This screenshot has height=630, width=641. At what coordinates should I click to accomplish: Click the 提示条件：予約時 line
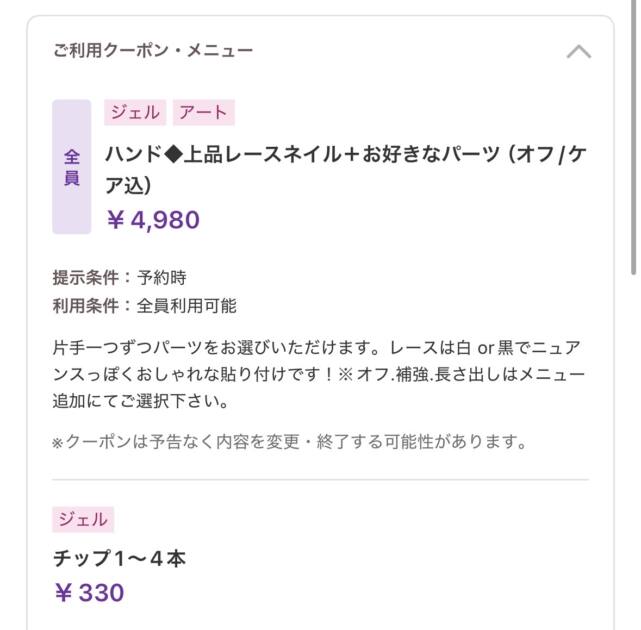pos(119,278)
